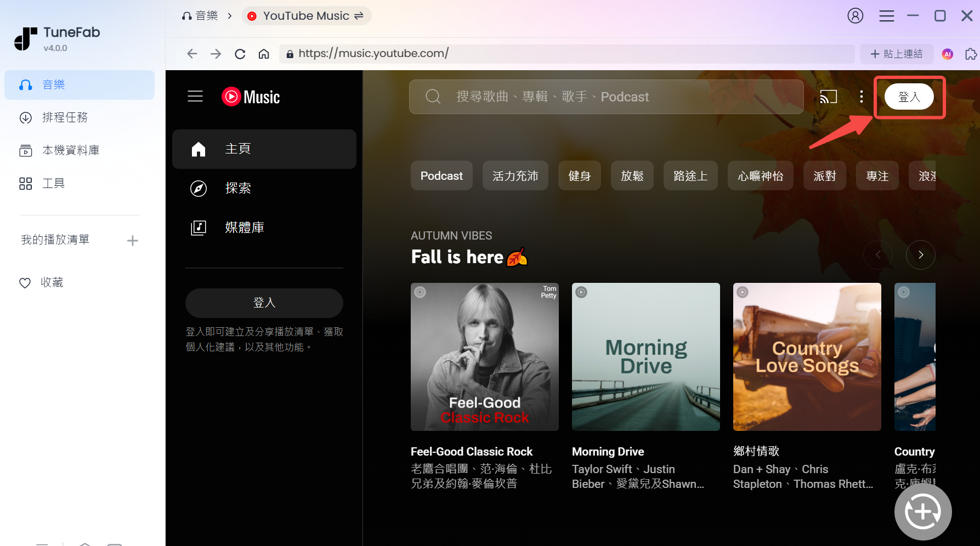Toggle the 放鬆 genre chip
Viewport: 980px width, 546px height.
pos(632,175)
